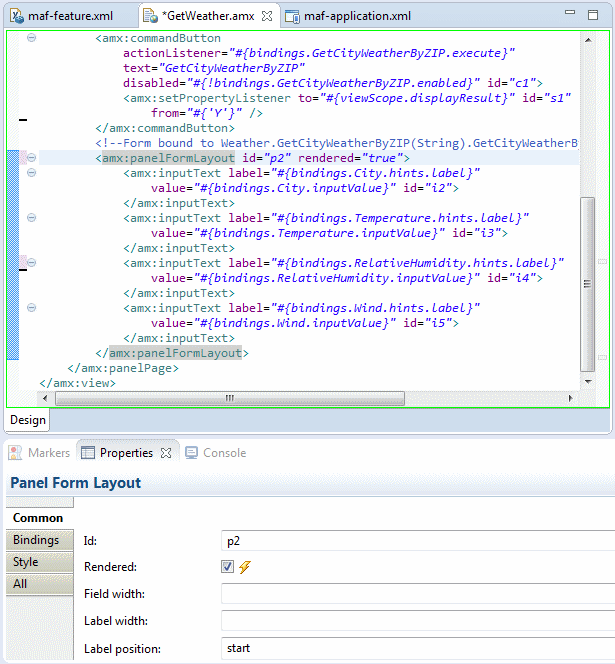Click the Panel Form Layout heading

click(75, 483)
